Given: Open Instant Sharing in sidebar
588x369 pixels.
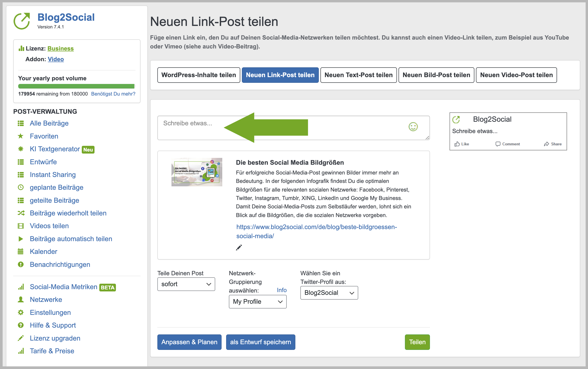Looking at the screenshot, I should pyautogui.click(x=53, y=175).
